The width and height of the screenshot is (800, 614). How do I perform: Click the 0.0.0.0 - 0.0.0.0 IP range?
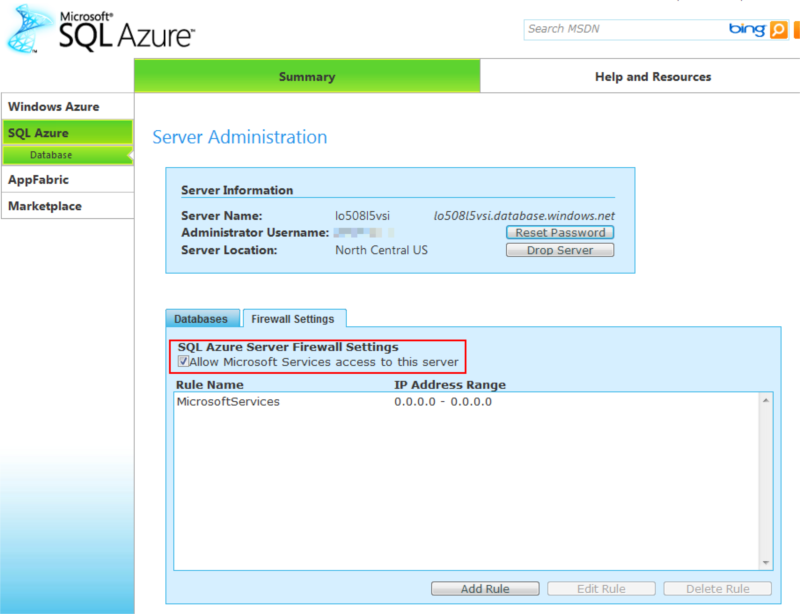(443, 402)
